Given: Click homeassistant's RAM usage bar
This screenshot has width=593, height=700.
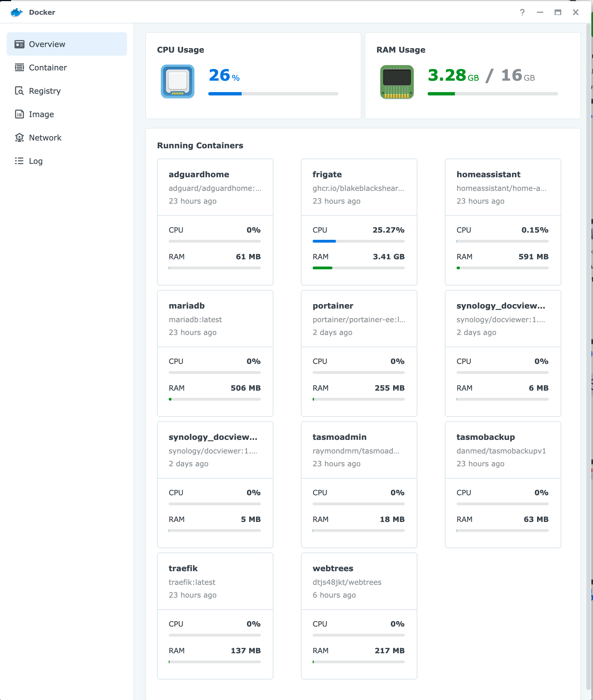Looking at the screenshot, I should pos(503,268).
